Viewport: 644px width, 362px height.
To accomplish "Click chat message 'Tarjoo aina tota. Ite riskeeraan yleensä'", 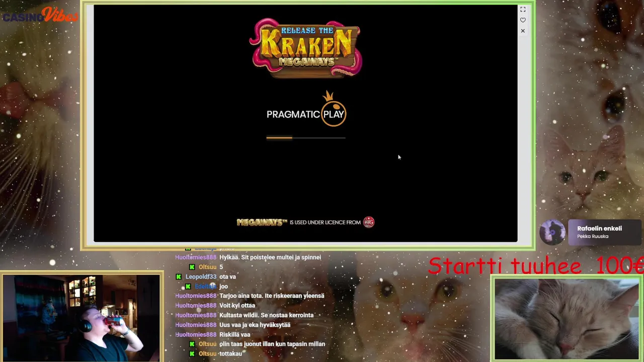I will (x=272, y=296).
